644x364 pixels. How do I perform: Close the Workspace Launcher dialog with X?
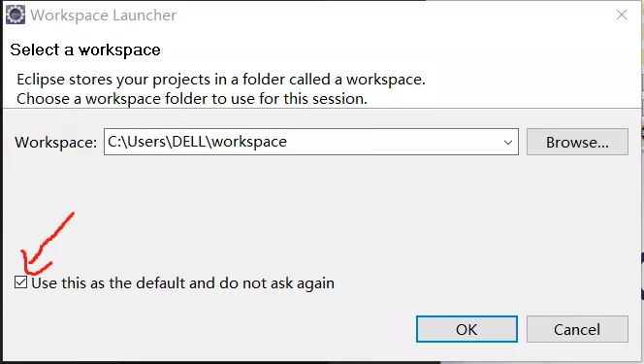coord(622,15)
